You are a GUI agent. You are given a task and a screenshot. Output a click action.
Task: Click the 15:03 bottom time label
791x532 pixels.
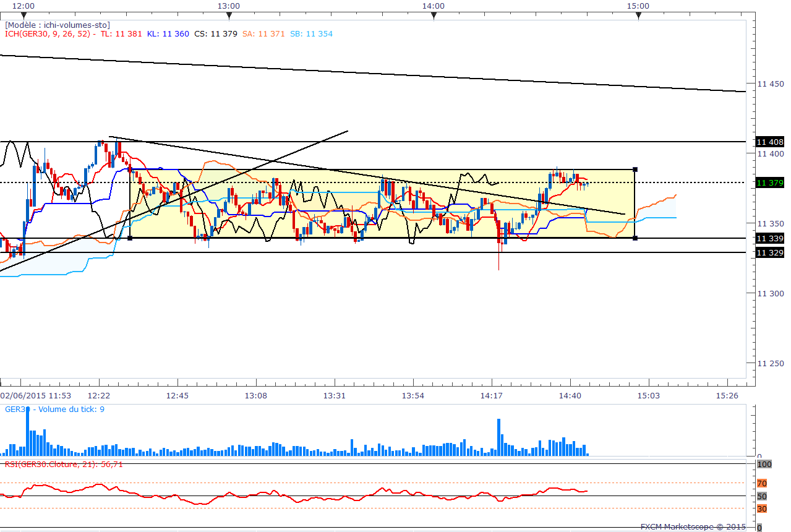click(648, 395)
